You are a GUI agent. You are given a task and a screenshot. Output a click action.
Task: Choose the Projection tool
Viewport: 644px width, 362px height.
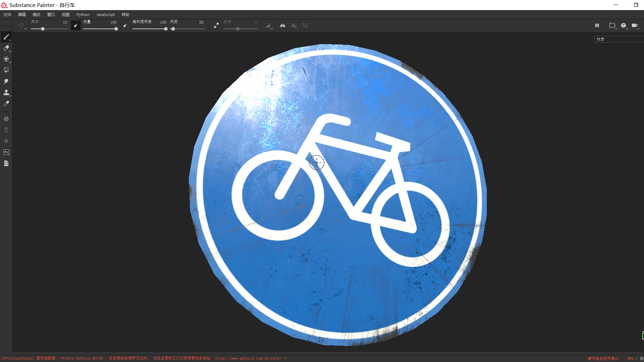pyautogui.click(x=6, y=59)
